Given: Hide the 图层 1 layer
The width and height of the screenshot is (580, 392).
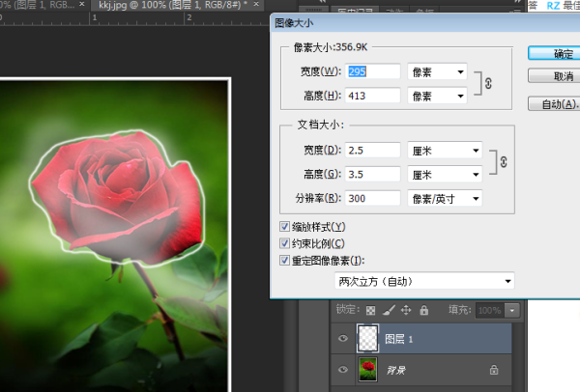Looking at the screenshot, I should (x=343, y=339).
